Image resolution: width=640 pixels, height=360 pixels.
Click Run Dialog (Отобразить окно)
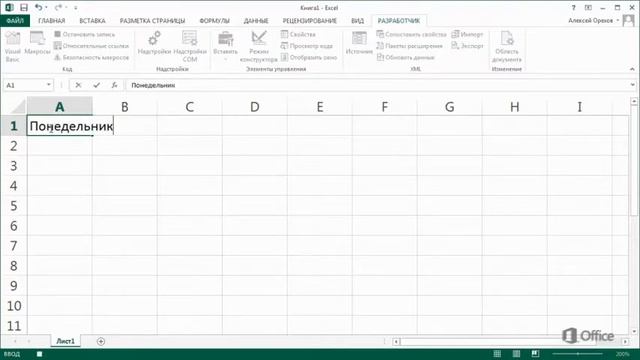[x=309, y=58]
